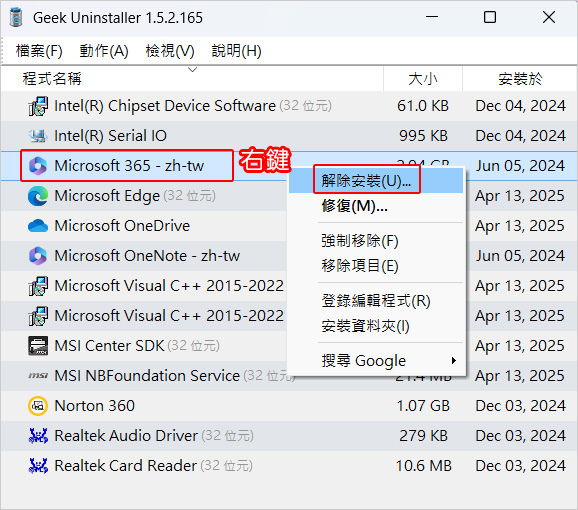Click the 995 KB size value
The image size is (578, 510).
[423, 136]
